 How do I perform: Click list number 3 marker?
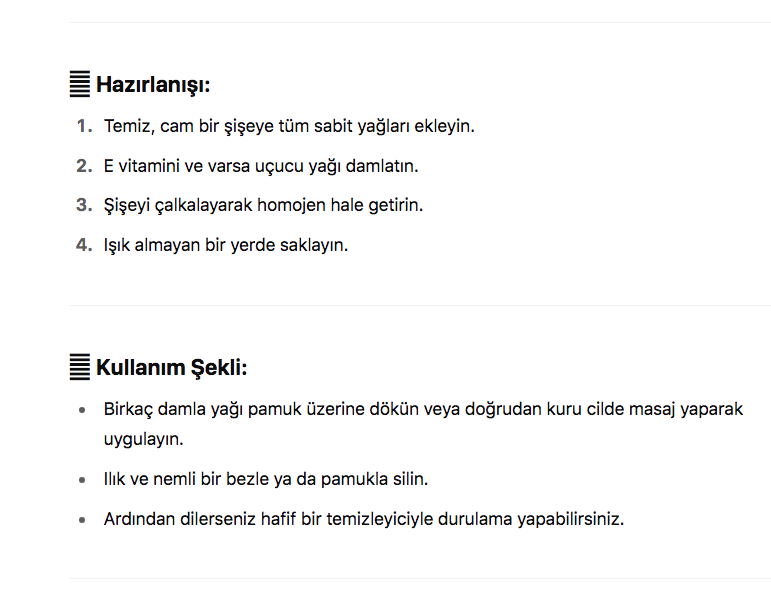click(x=84, y=205)
